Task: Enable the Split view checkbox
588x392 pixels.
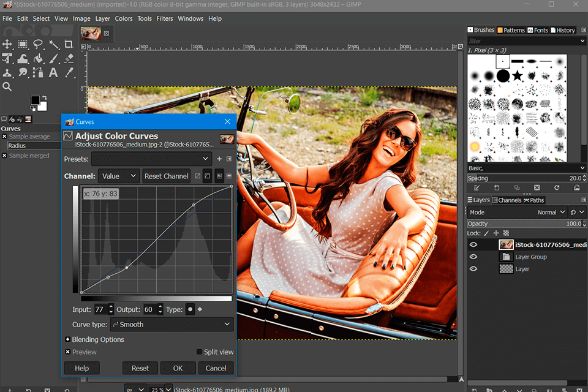Action: [200, 352]
